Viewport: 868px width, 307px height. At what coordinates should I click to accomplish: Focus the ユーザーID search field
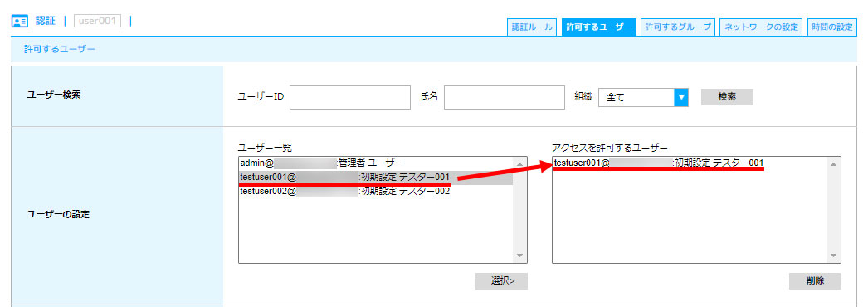350,97
